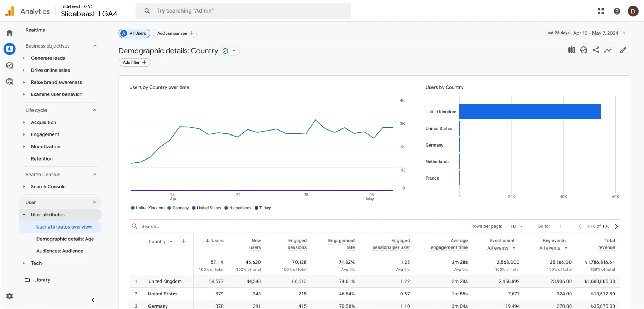The width and height of the screenshot is (644, 309).
Task: Sort by Engagement rate column header
Action: 341,244
